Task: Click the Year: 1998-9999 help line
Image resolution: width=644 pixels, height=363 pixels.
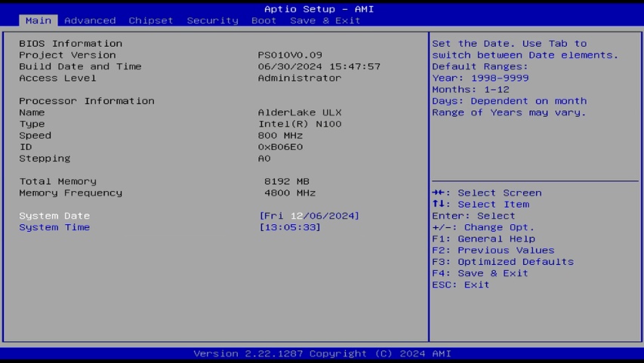Action: coord(480,78)
